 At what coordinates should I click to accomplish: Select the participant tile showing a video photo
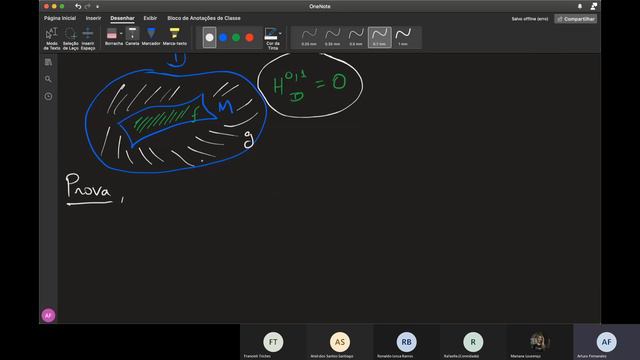(540, 342)
